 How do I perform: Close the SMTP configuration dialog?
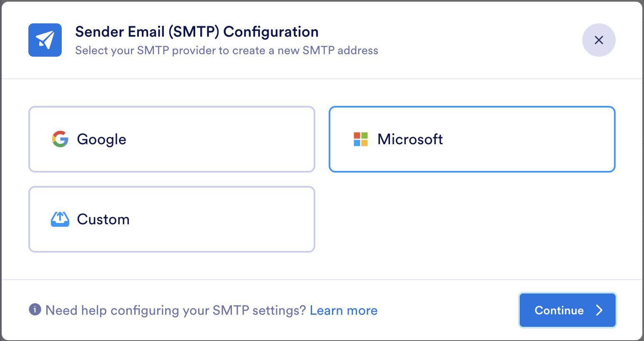[599, 40]
